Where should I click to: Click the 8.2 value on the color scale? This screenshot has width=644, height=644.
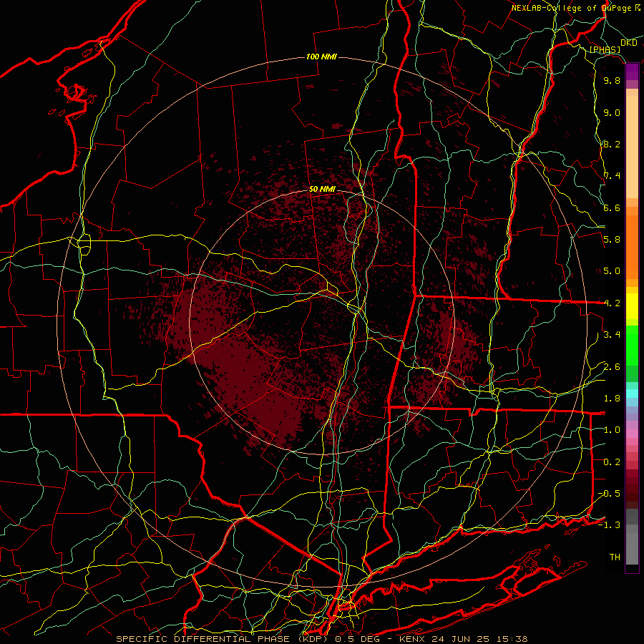(612, 145)
